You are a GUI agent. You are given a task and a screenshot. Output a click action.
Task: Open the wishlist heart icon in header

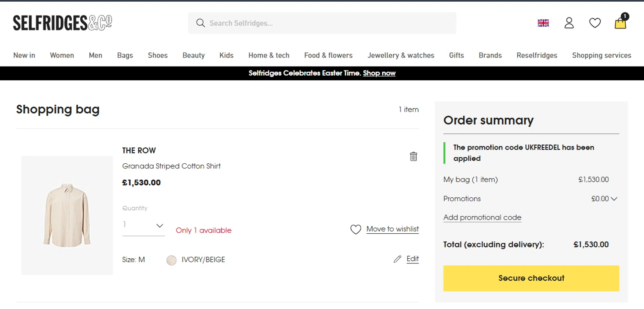click(595, 23)
